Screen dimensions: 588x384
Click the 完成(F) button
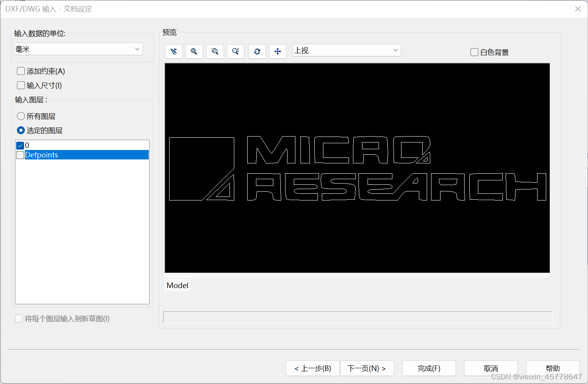click(x=429, y=368)
